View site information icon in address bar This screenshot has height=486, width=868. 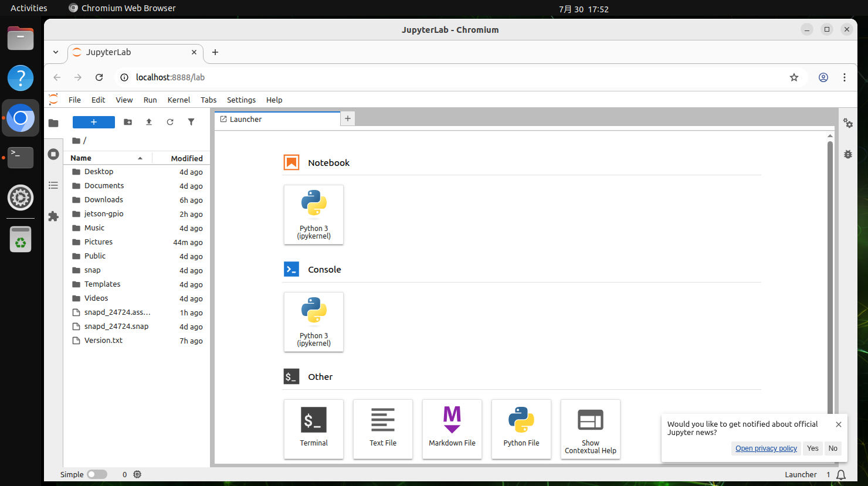pos(124,77)
